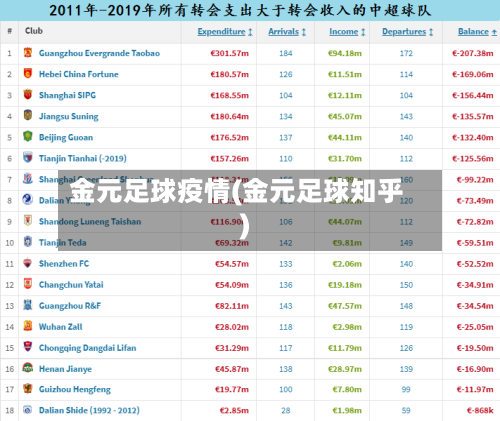This screenshot has width=500, height=421.
Task: Open Guangzhou Evergrande Taobao club link
Action: pyautogui.click(x=99, y=53)
